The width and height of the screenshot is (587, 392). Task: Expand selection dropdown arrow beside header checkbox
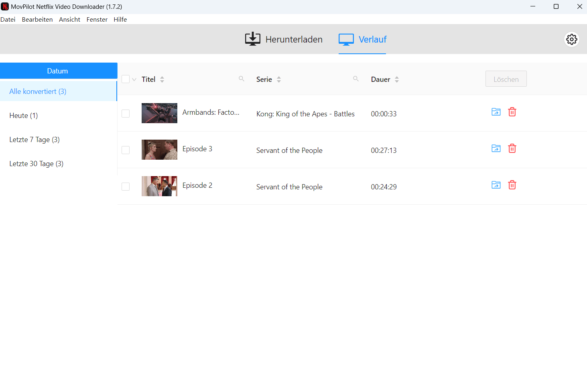134,79
